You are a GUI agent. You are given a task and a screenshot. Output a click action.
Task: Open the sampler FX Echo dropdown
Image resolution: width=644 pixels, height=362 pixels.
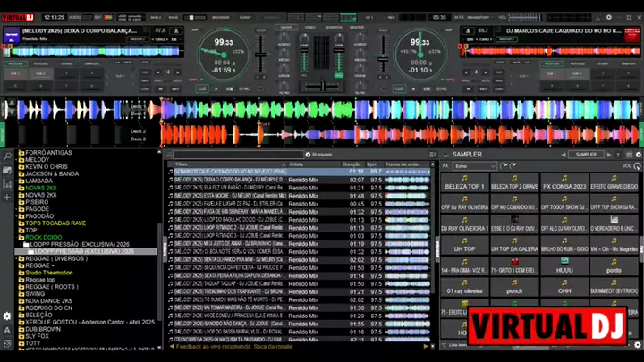[x=474, y=166]
